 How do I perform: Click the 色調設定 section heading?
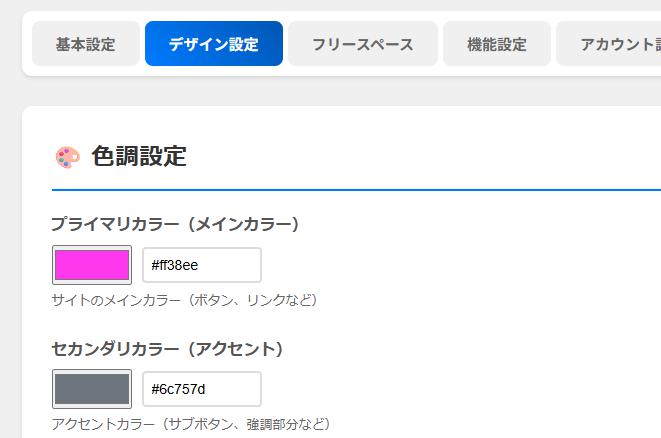139,157
